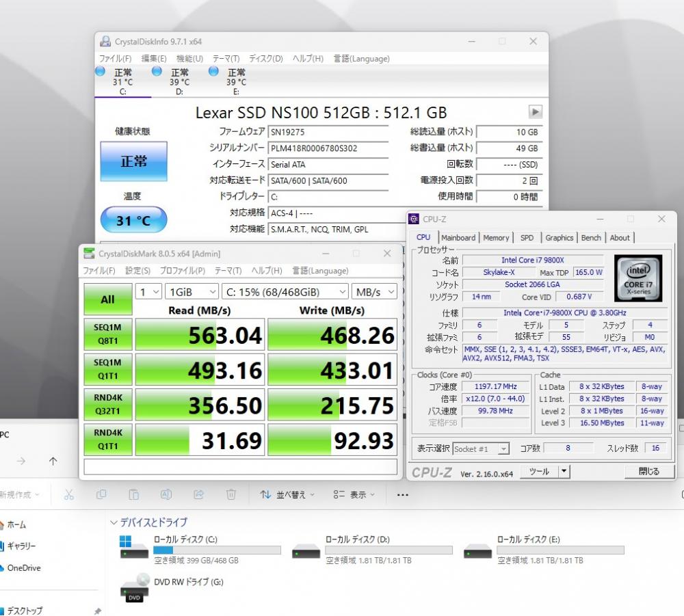684x616 pixels.
Task: Click the serial number field PLM418R0006780S302
Action: coord(328,148)
